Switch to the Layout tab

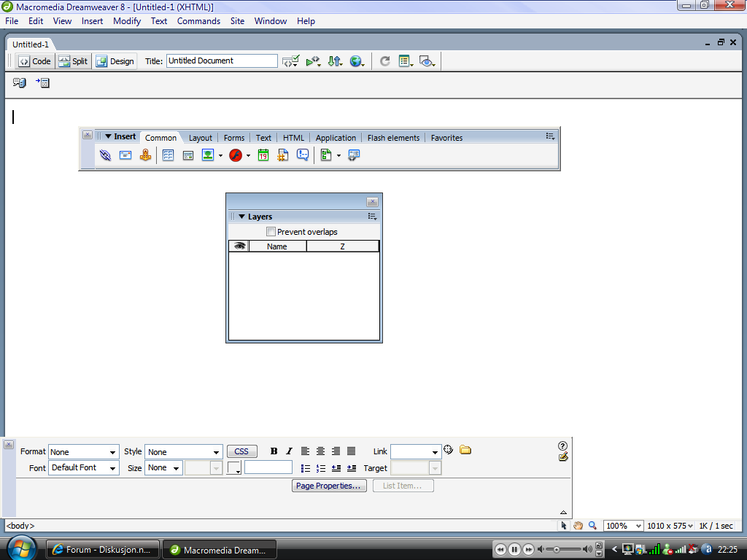pyautogui.click(x=201, y=138)
